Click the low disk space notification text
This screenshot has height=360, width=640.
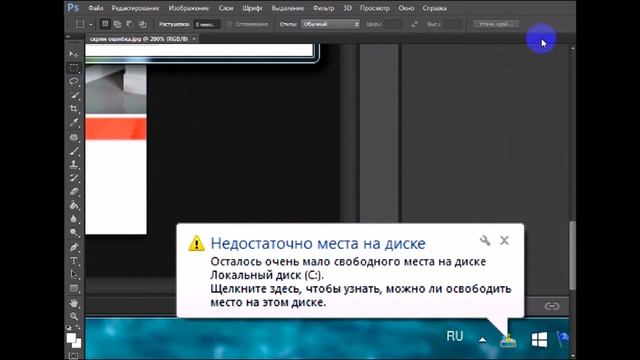point(360,282)
